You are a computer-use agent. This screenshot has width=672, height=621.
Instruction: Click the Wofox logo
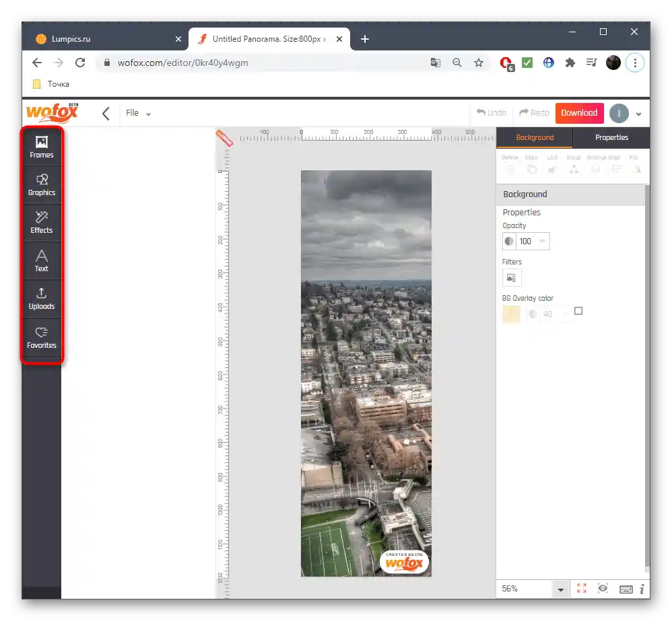click(53, 113)
